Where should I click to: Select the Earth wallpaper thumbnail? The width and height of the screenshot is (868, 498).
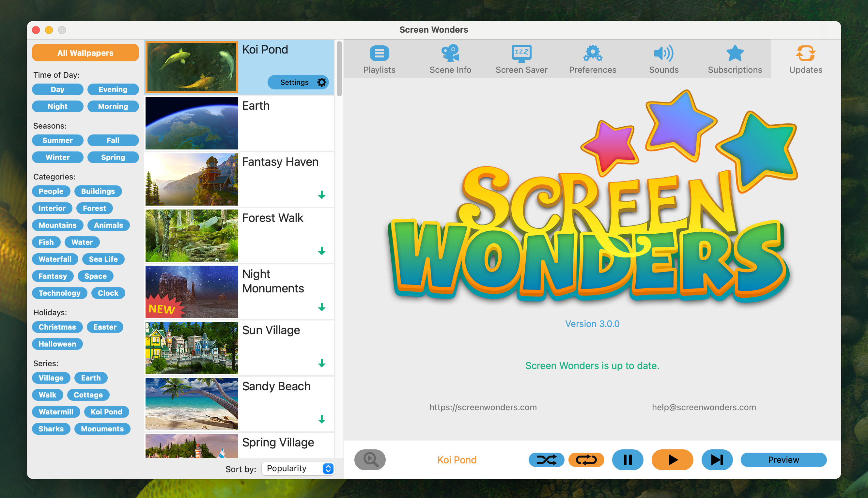coord(192,123)
